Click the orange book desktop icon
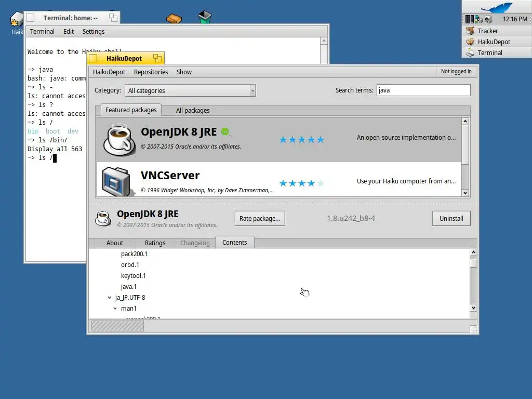The height and width of the screenshot is (399, 532). 174,18
